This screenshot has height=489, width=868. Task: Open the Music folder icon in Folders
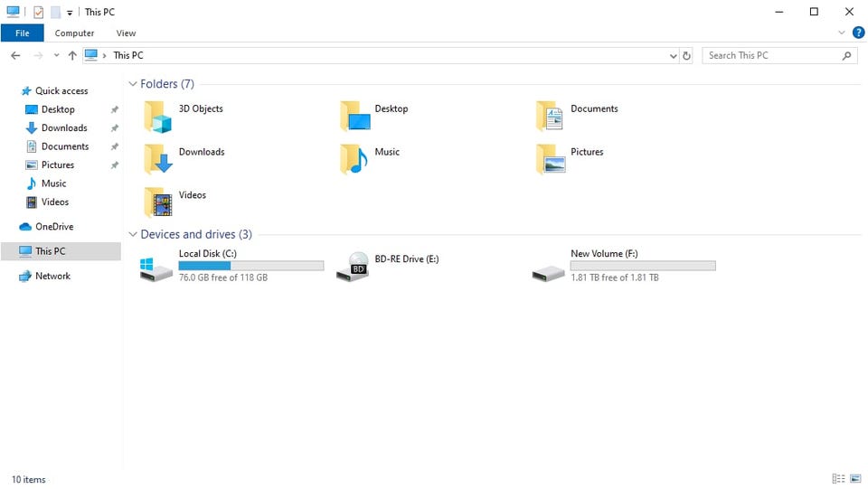354,159
